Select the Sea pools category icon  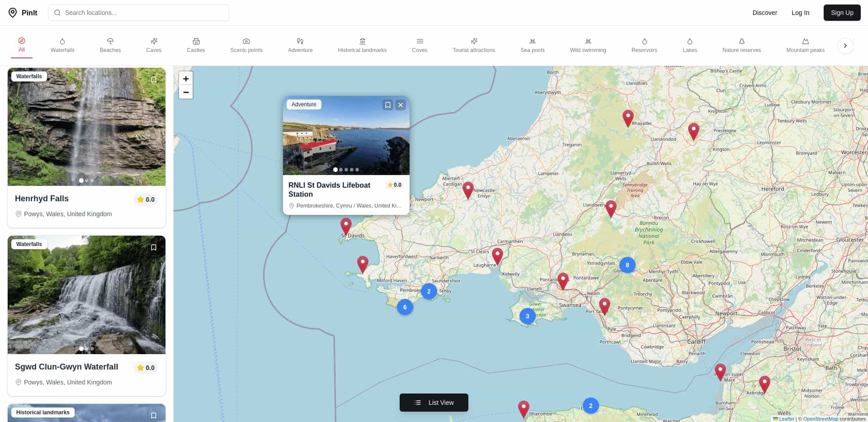(x=532, y=41)
